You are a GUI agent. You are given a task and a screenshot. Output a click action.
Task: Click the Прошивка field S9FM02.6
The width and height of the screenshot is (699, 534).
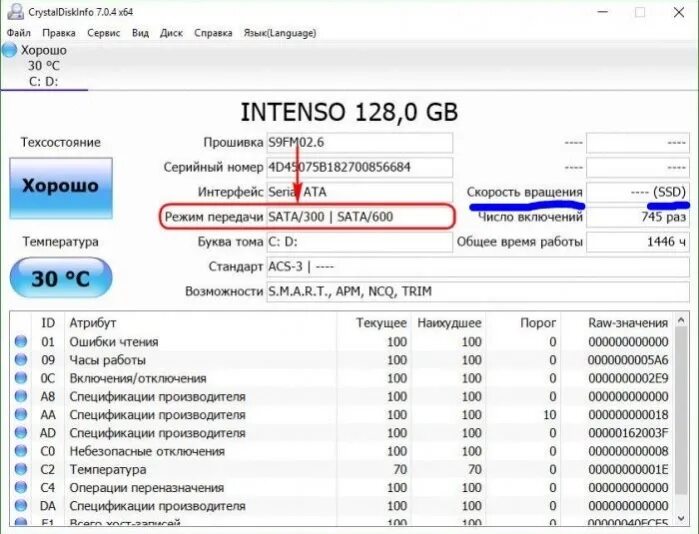pyautogui.click(x=360, y=143)
